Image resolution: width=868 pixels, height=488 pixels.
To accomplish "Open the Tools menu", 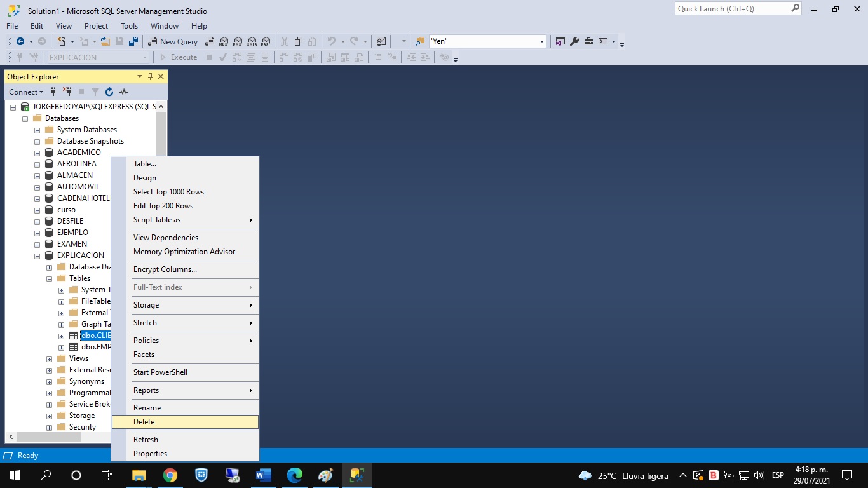I will [x=129, y=26].
